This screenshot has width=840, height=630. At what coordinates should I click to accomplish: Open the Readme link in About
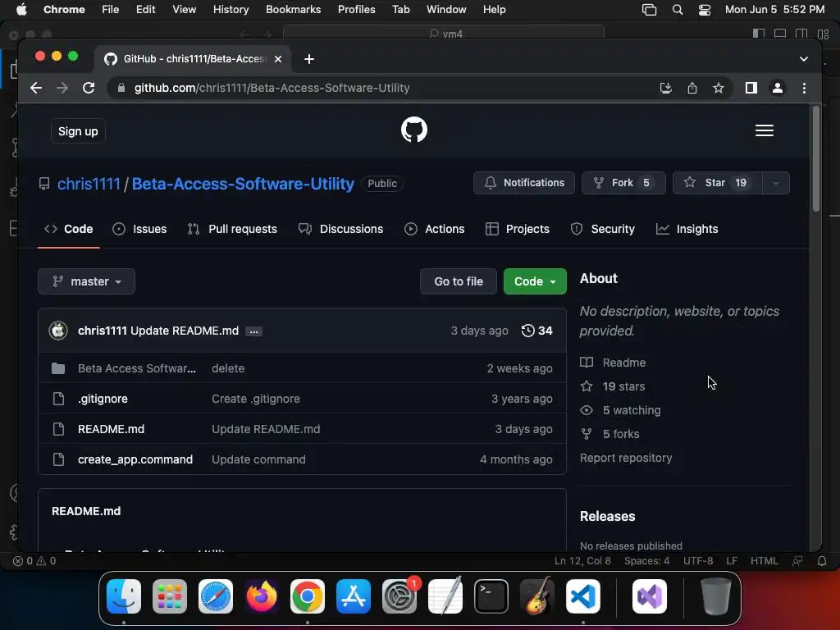point(613,363)
